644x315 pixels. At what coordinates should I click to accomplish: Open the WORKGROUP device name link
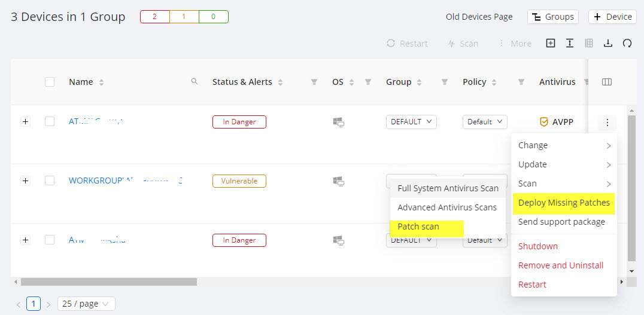126,181
